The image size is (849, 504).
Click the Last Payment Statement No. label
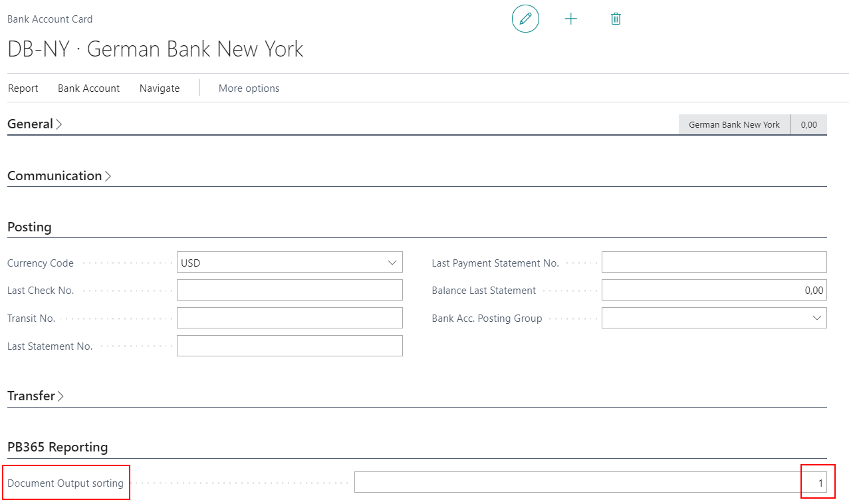(495, 263)
